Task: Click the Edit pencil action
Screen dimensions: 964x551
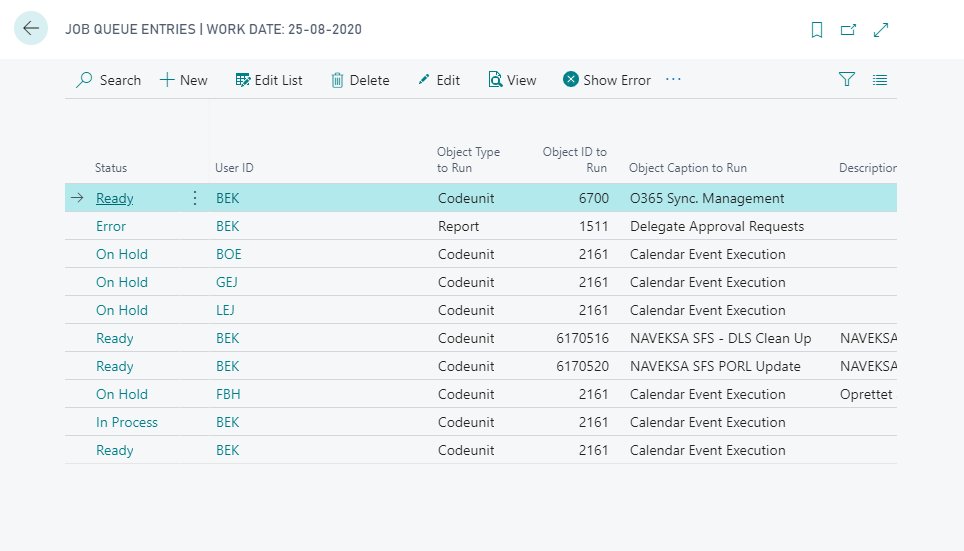Action: [x=439, y=80]
